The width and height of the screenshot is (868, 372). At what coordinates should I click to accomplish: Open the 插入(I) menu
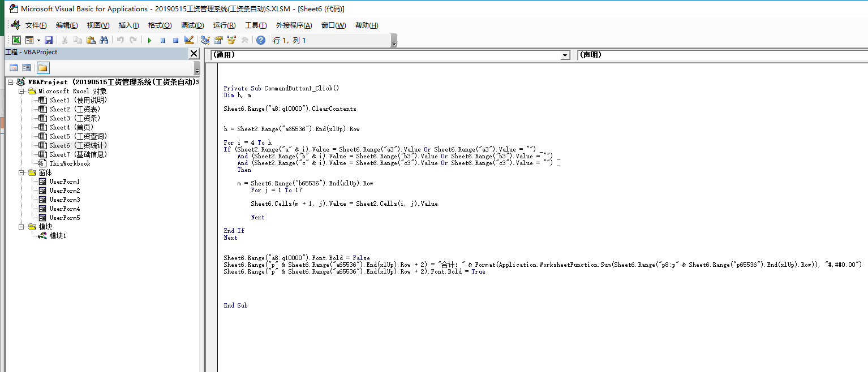128,25
